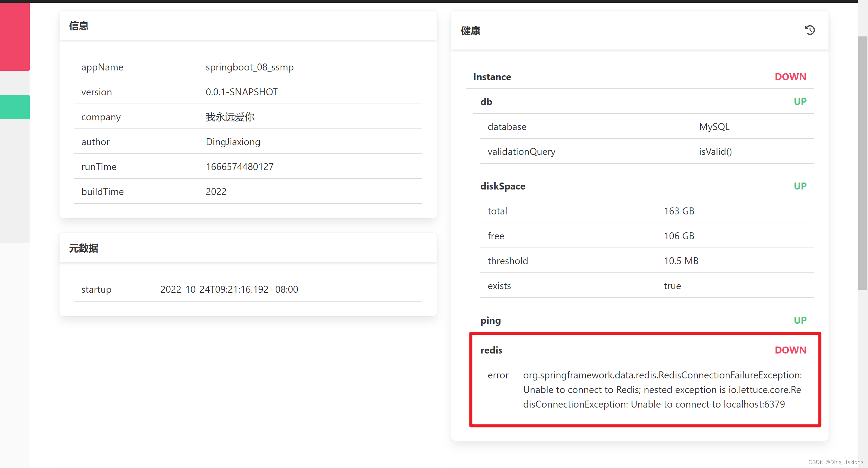
Task: Click the version row label
Action: tap(97, 92)
